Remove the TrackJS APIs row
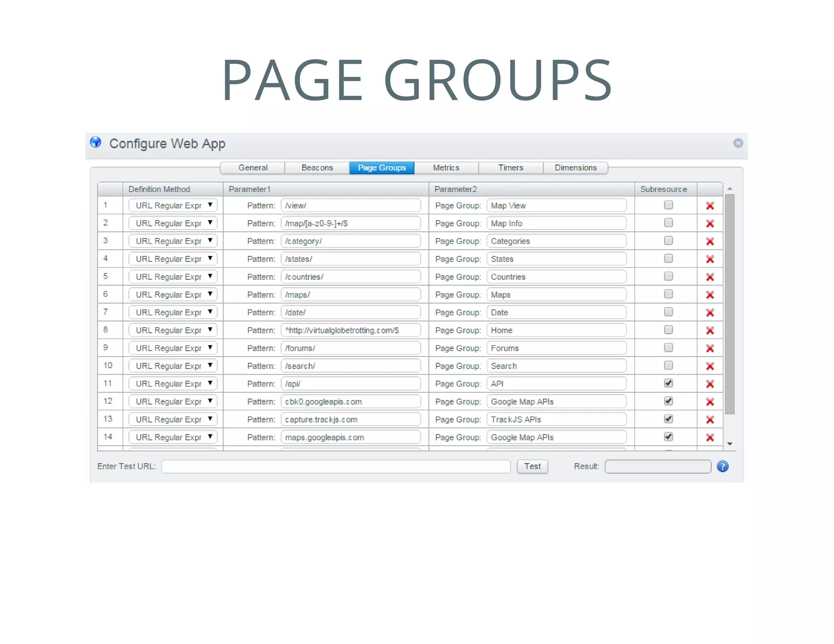834x644 pixels. (710, 420)
